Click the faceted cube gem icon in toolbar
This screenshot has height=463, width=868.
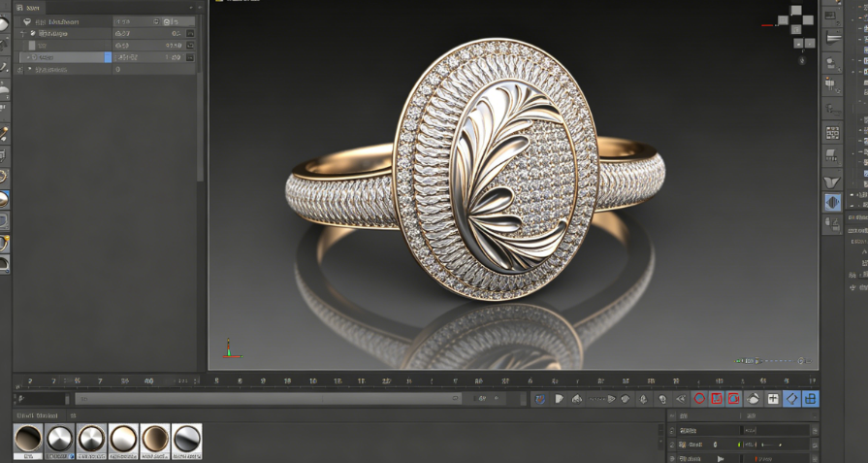(577, 399)
